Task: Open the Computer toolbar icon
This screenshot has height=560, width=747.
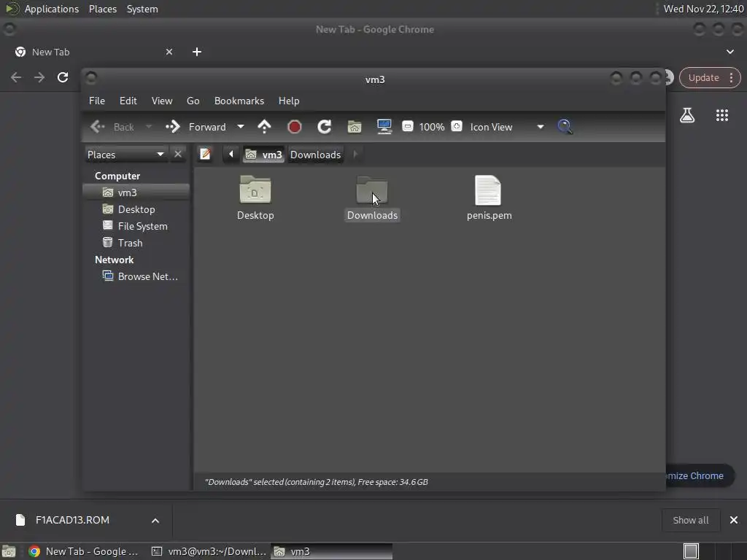Action: pyautogui.click(x=384, y=127)
